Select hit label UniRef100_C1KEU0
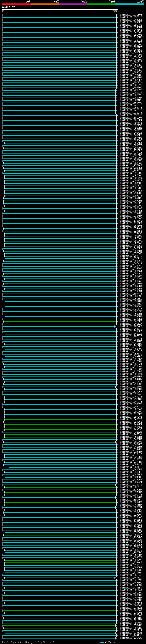Viewport: 146px width, 644px height. tap(131, 37)
